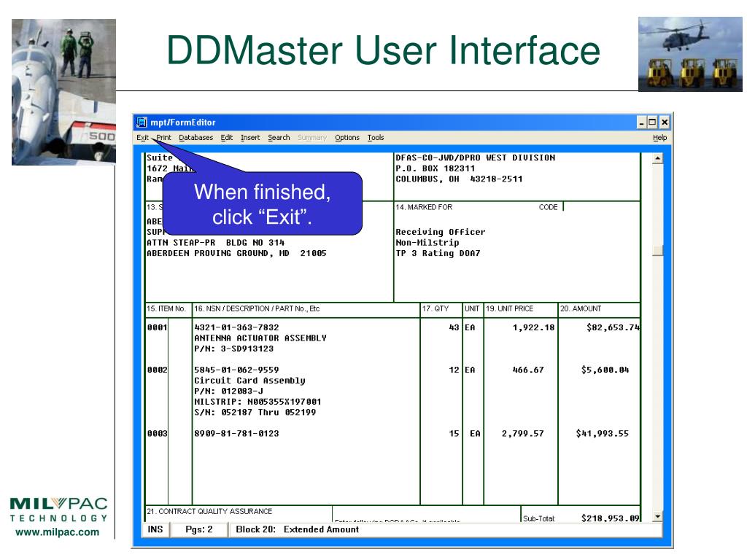Click the scrollbar up arrow

point(657,158)
